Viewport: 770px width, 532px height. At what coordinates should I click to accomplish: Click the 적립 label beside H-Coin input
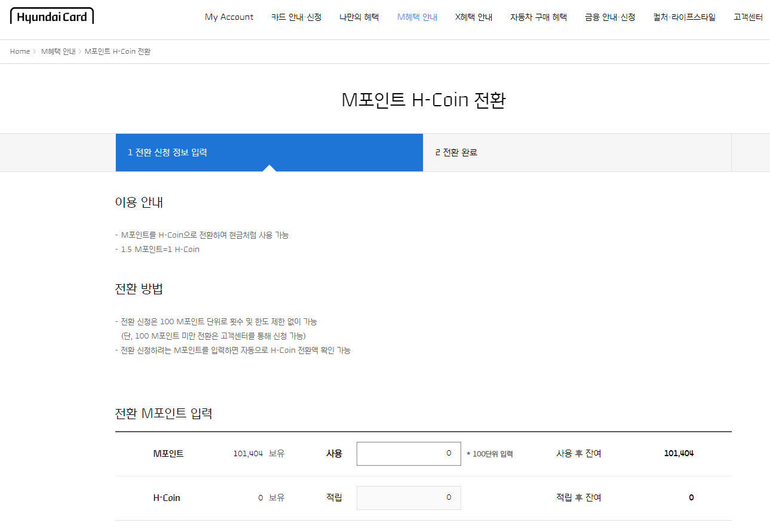tap(334, 498)
